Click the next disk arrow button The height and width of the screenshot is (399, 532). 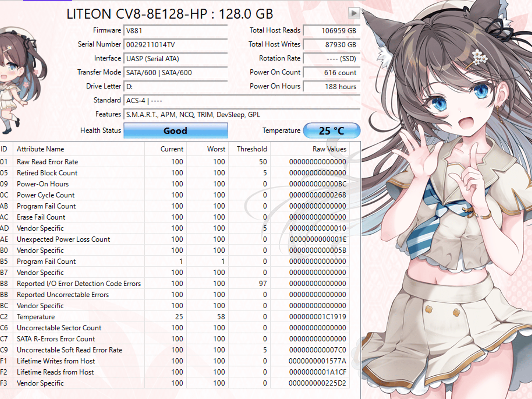(354, 13)
